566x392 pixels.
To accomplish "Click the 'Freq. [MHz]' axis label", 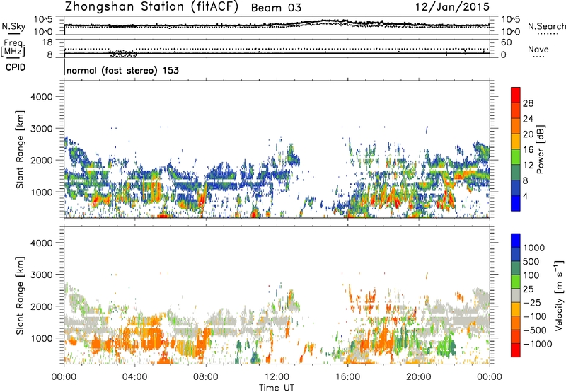I will coord(13,47).
